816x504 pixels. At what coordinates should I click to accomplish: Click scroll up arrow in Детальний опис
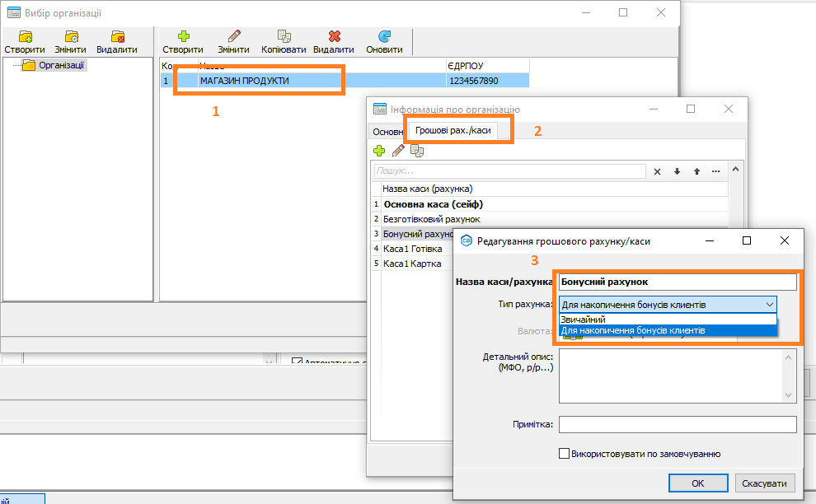click(789, 357)
